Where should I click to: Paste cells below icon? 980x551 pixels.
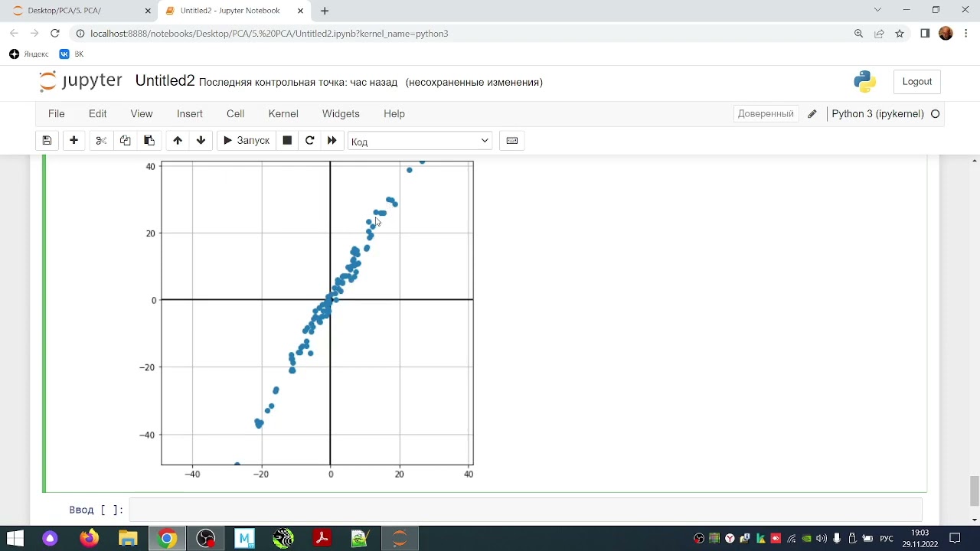tap(149, 141)
